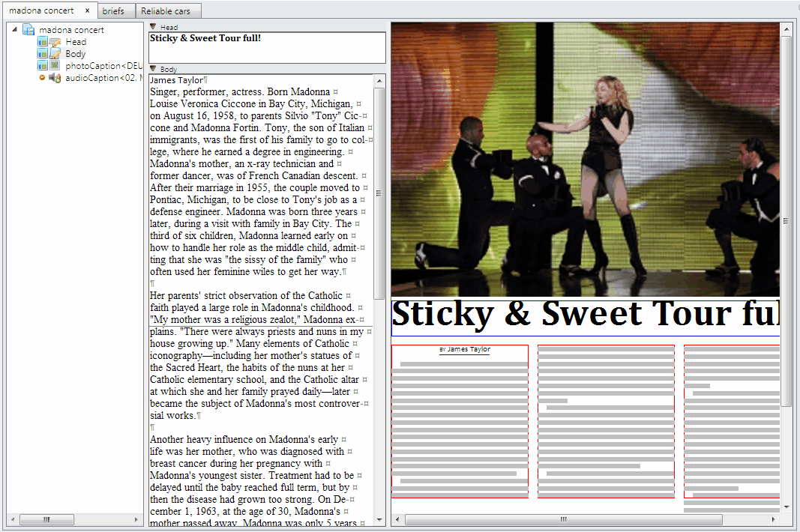Select the photoCaption item in tree
800x532 pixels.
click(x=103, y=66)
